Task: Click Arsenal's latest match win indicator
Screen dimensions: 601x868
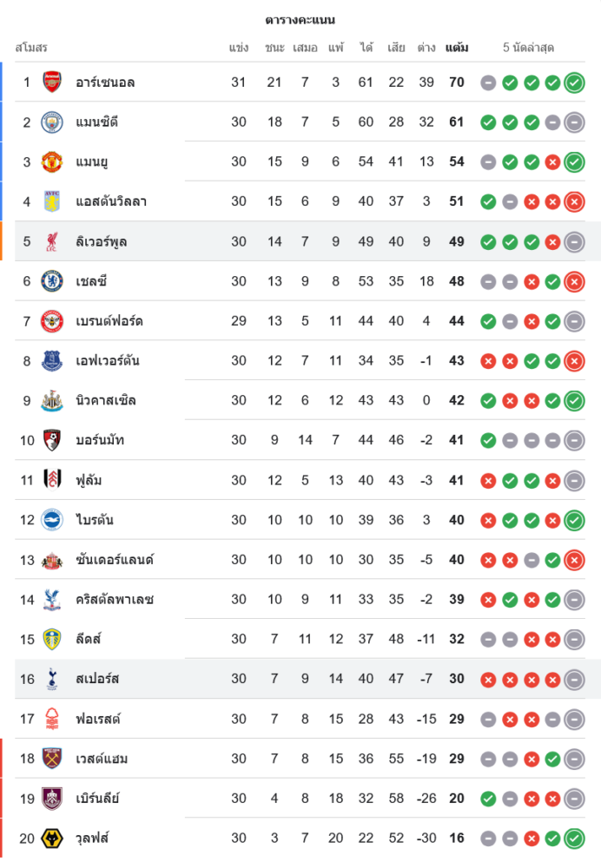Action: pos(573,83)
